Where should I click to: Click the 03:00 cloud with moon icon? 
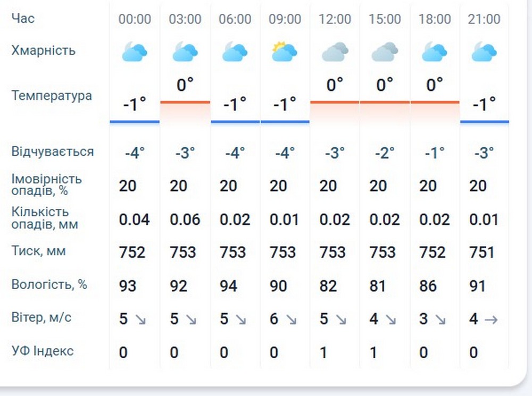(x=185, y=52)
